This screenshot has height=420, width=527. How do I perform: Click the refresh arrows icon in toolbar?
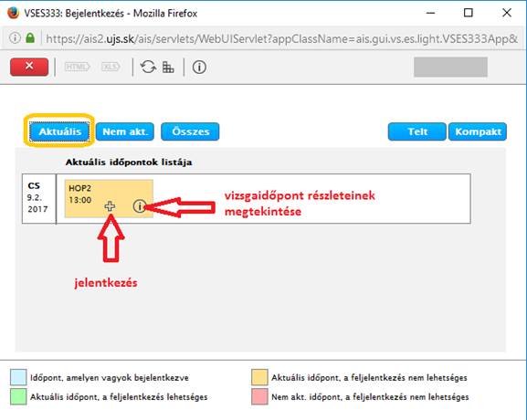click(148, 67)
